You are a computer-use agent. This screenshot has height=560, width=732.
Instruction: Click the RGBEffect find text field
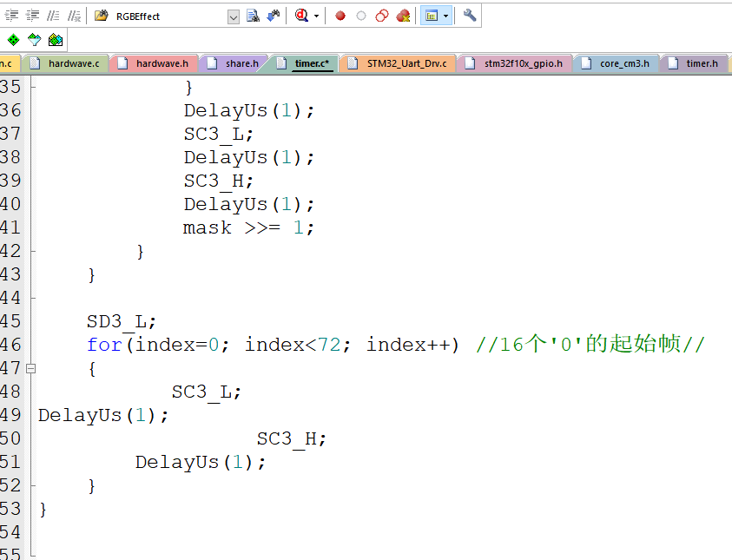point(170,16)
